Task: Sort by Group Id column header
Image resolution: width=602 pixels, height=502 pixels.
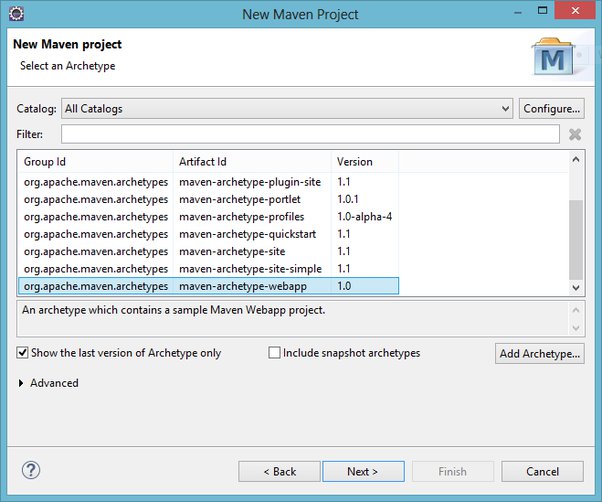Action: pyautogui.click(x=95, y=162)
